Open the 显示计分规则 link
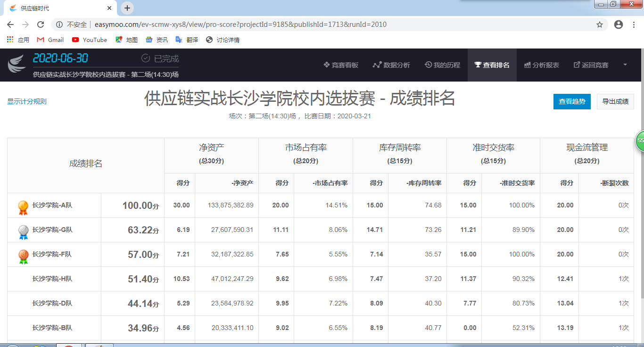644x347 pixels. [x=27, y=101]
